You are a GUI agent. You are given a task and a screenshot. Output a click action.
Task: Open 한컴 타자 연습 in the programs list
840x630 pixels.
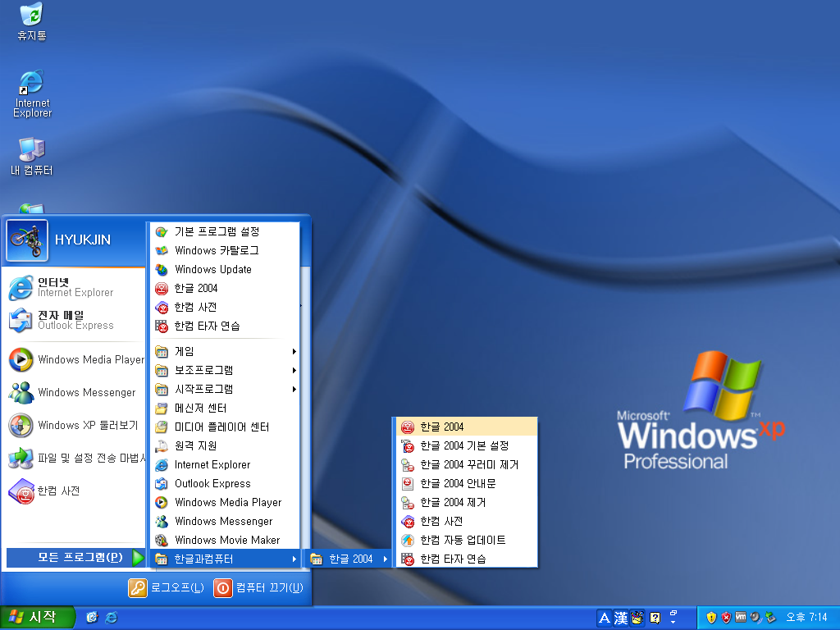pos(225,326)
